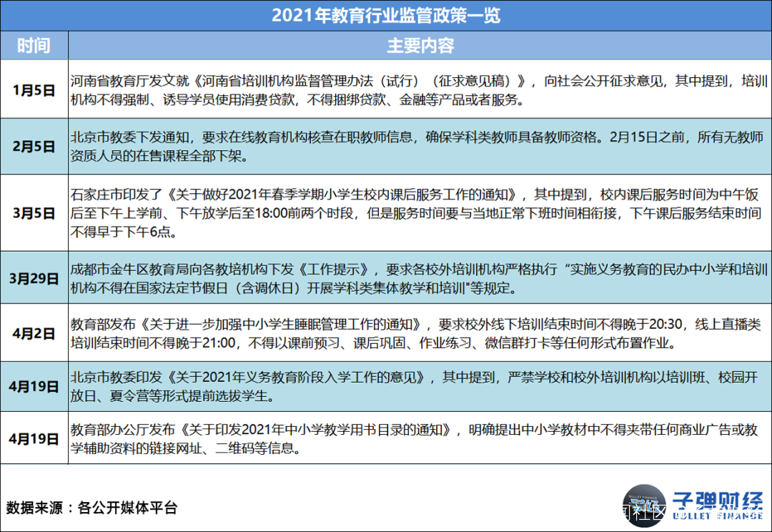Click the round Bullet Finance logo icon

[x=644, y=506]
